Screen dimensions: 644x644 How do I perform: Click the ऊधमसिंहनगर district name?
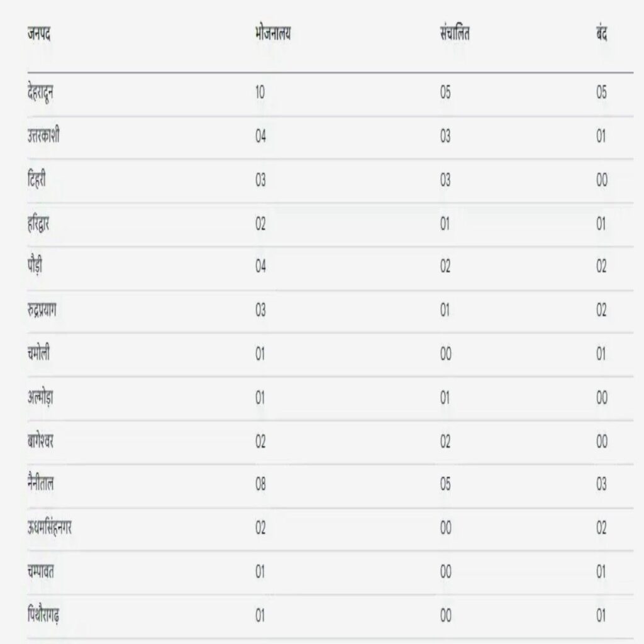tap(50, 528)
